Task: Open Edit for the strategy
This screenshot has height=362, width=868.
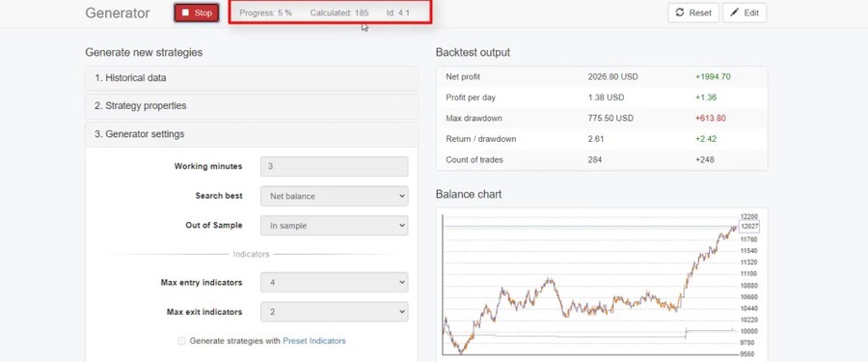Action: click(x=745, y=13)
